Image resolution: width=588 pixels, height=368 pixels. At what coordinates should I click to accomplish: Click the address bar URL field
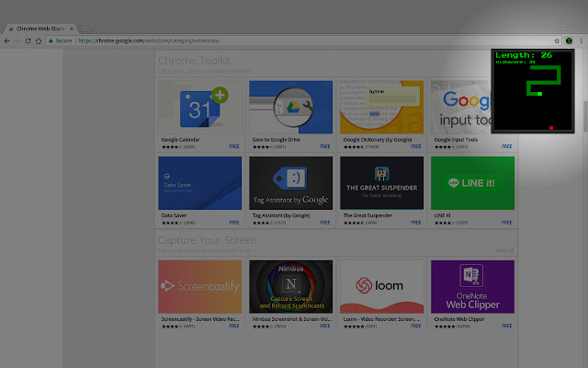[276, 40]
